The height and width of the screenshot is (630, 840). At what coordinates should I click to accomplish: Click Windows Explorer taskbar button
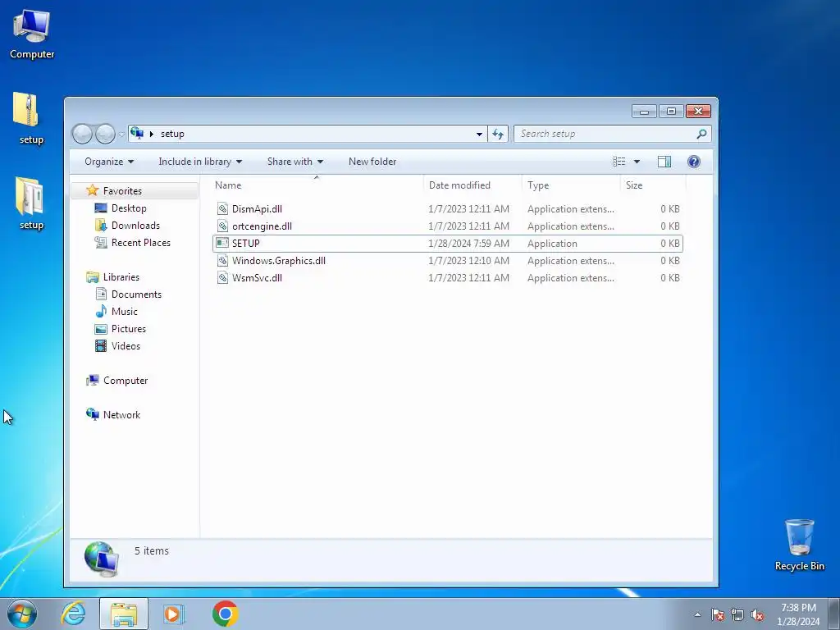click(124, 614)
